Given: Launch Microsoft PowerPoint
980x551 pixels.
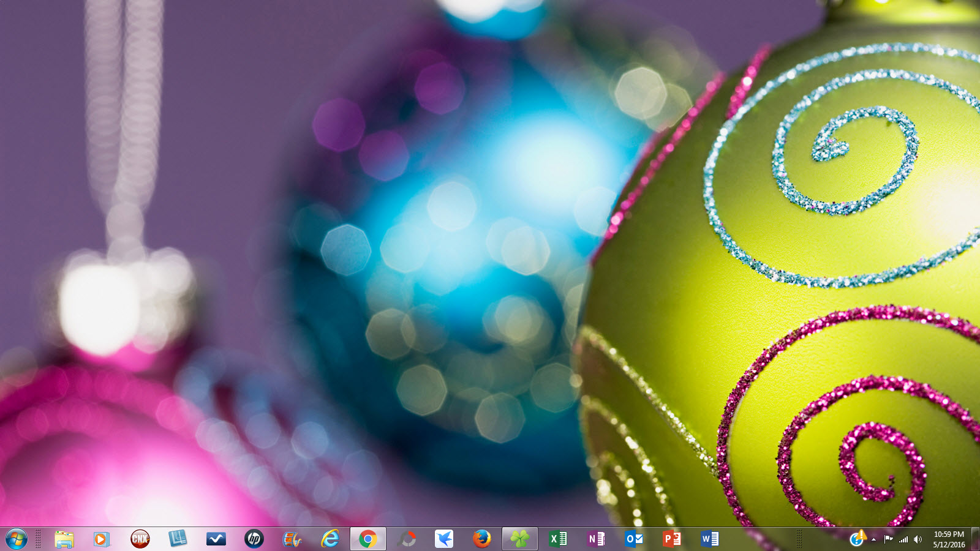Looking at the screenshot, I should coord(672,539).
